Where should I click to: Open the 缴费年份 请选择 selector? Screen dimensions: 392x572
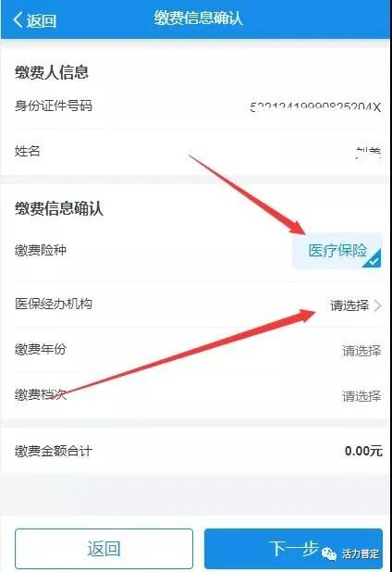361,351
